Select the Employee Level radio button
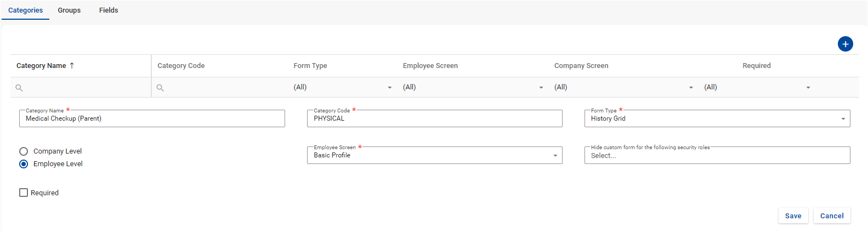The width and height of the screenshot is (868, 232). coord(24,164)
